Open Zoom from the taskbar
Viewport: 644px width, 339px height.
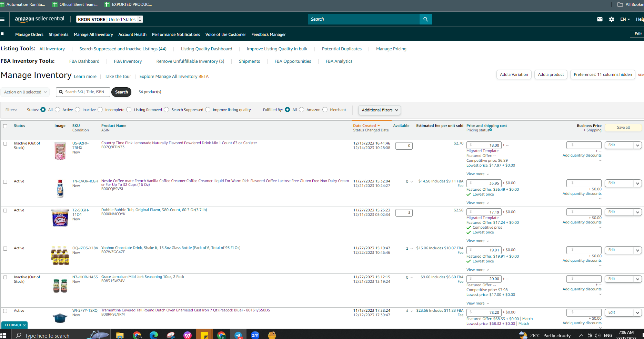[x=255, y=335]
